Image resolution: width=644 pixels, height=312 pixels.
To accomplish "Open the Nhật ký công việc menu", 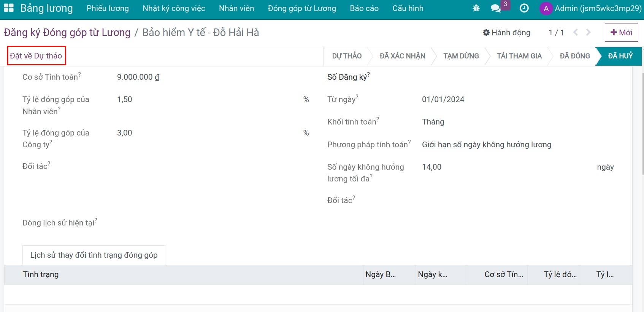I will click(174, 8).
